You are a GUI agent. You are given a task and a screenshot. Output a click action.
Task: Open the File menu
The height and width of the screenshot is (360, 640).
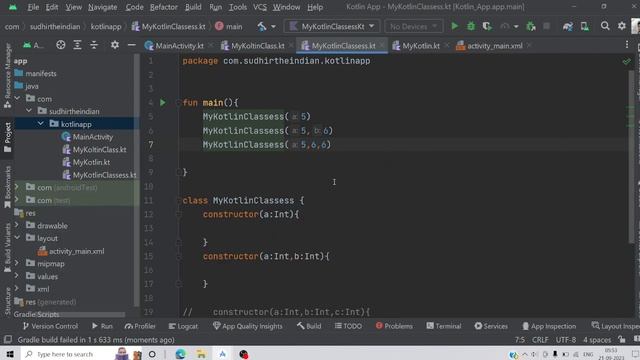pyautogui.click(x=33, y=7)
